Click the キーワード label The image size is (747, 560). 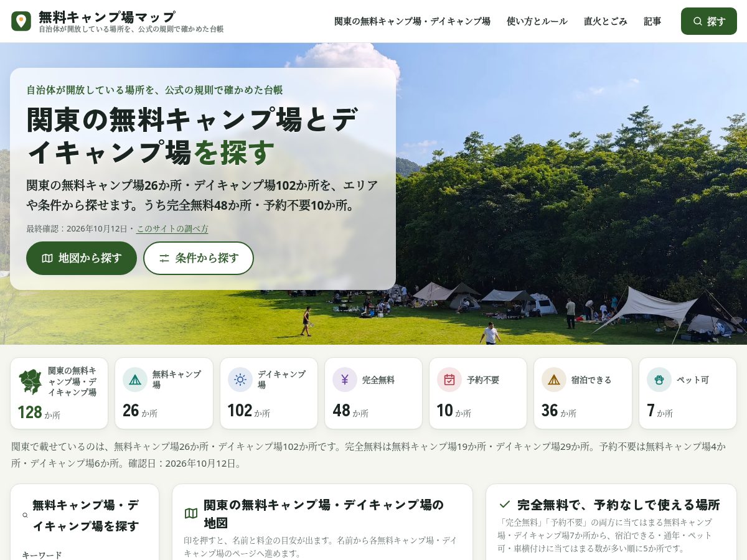click(42, 555)
